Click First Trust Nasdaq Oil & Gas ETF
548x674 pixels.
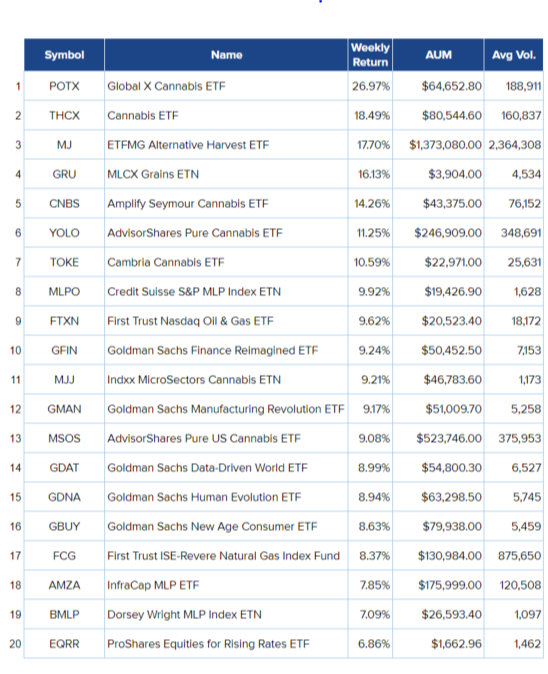190,321
